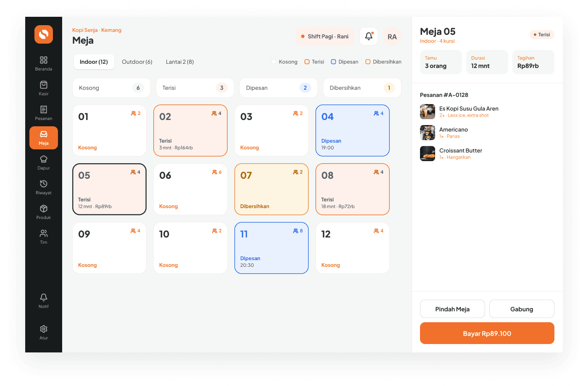Open the RA profile avatar

point(392,37)
